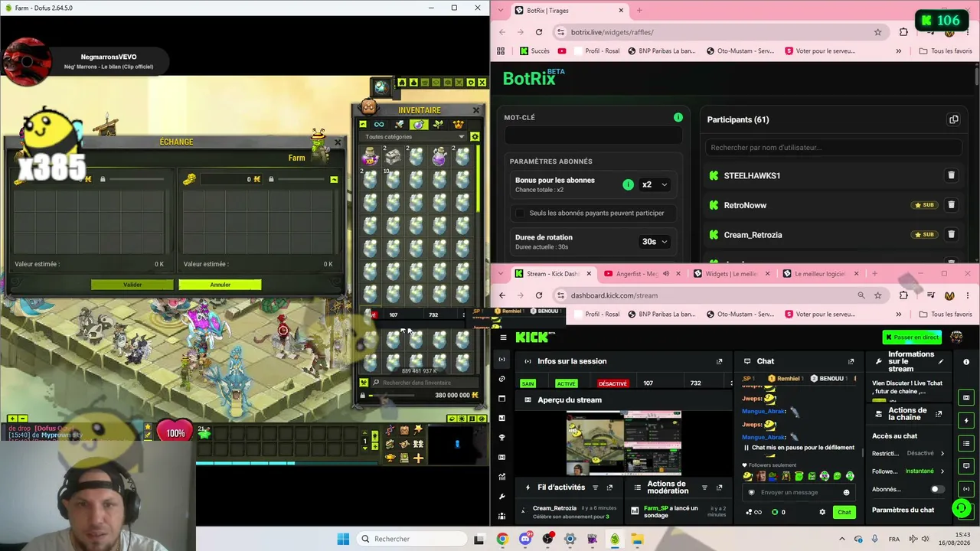Switch to the 'Le meilleur logiciel' tab
Screen dimensions: 980x551
pos(821,274)
